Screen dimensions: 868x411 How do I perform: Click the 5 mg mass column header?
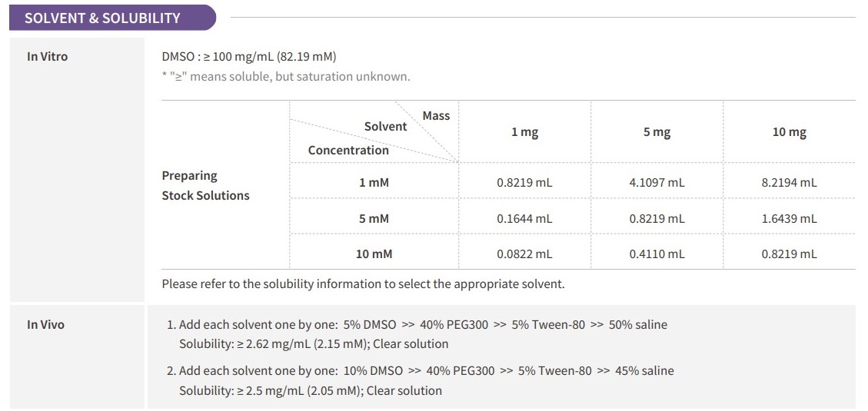(x=657, y=132)
